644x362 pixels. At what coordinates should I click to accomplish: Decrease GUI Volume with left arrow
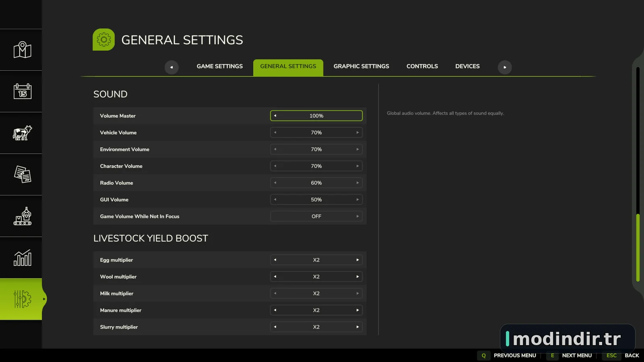275,200
